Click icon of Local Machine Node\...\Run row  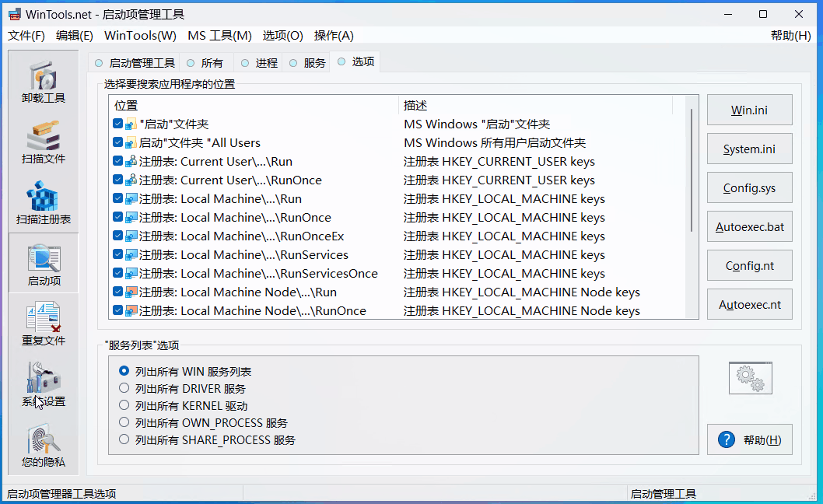131,292
